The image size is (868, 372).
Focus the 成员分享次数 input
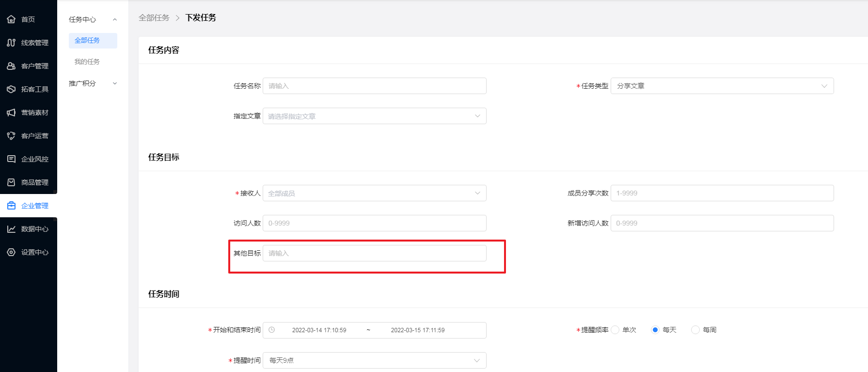[722, 193]
